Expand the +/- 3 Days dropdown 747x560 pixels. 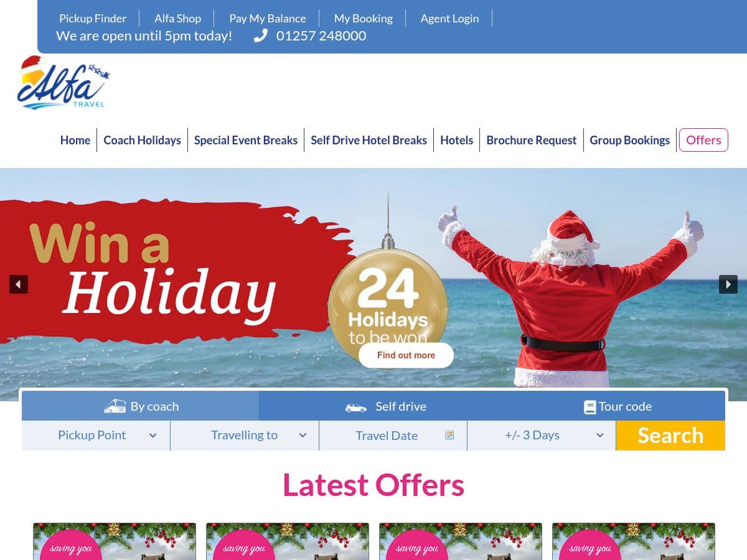[542, 436]
